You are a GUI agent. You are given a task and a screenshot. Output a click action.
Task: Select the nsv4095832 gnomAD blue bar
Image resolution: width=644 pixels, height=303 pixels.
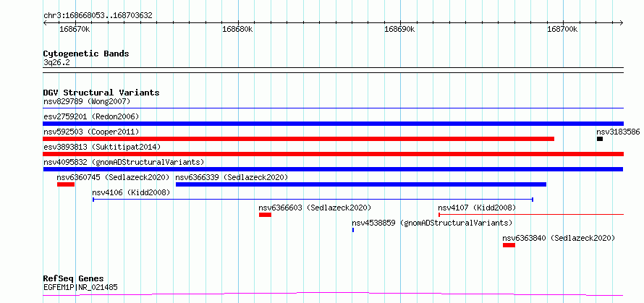(x=333, y=169)
